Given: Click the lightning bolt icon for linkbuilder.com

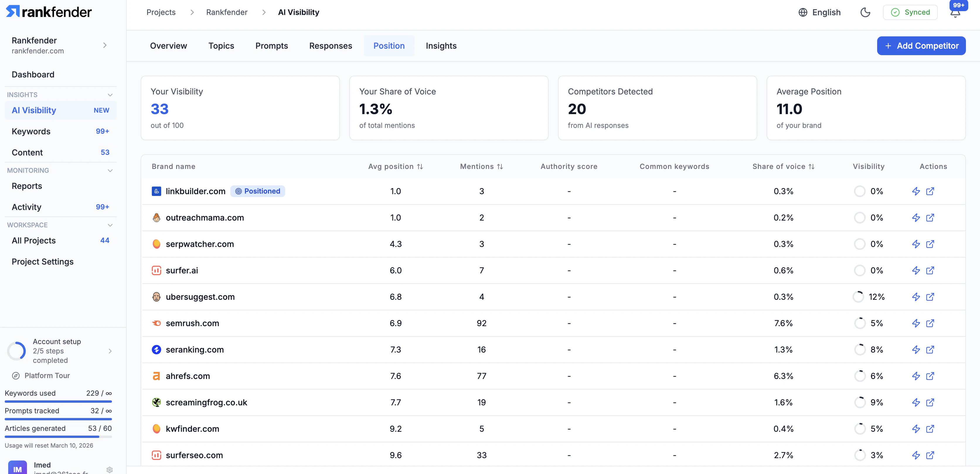Looking at the screenshot, I should tap(916, 191).
